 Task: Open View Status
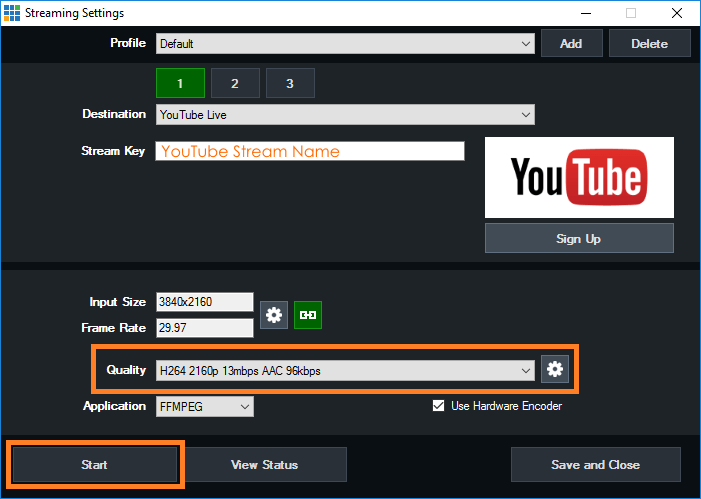(265, 465)
